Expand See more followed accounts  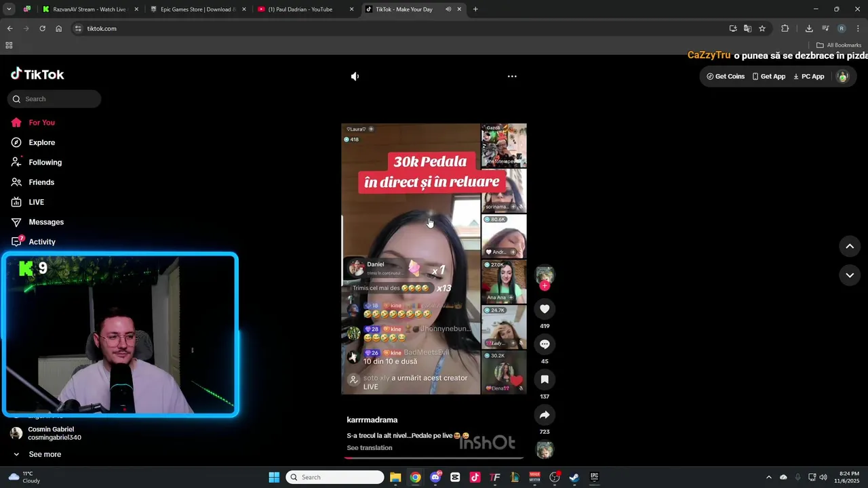pos(38,455)
